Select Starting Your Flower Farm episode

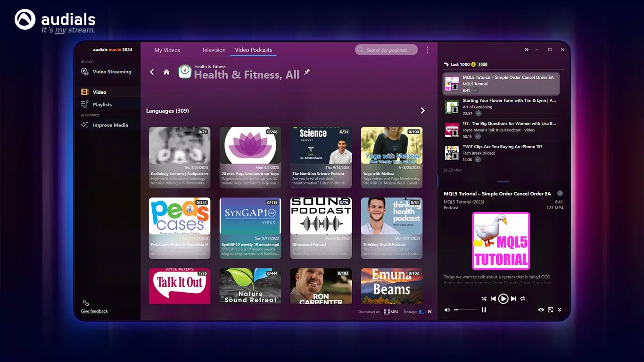(x=501, y=107)
